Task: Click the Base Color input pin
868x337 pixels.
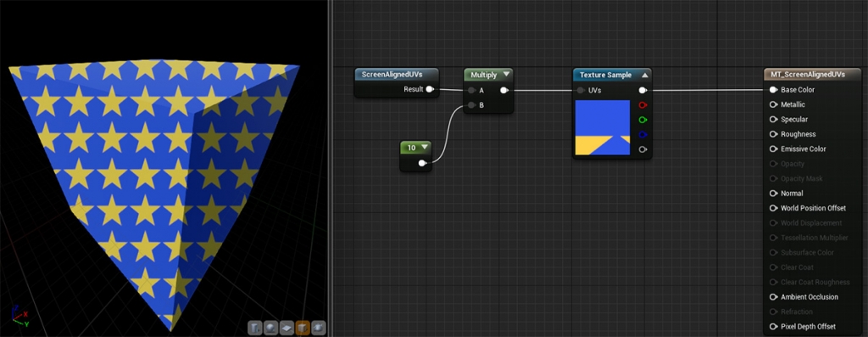Action: point(773,90)
